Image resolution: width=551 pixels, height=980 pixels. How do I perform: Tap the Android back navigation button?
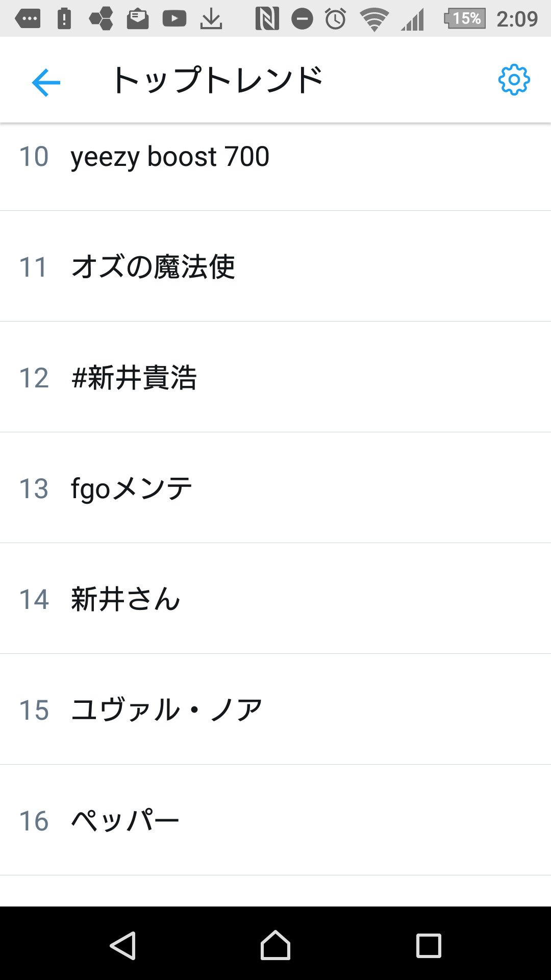pyautogui.click(x=123, y=945)
